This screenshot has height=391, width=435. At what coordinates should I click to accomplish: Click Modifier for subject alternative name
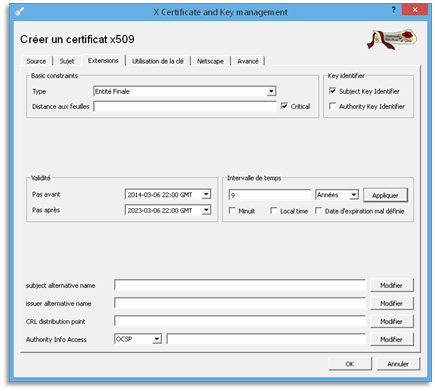(392, 286)
